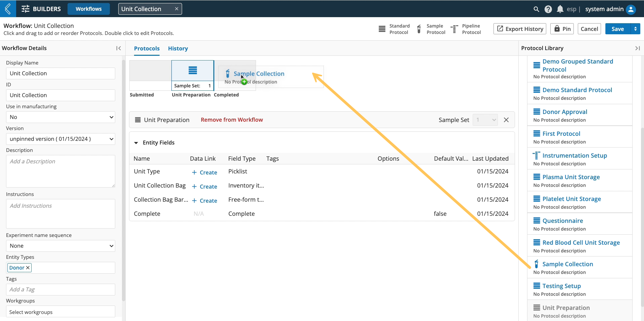644x321 pixels.
Task: Open the Select workgroups dropdown
Action: tap(60, 312)
